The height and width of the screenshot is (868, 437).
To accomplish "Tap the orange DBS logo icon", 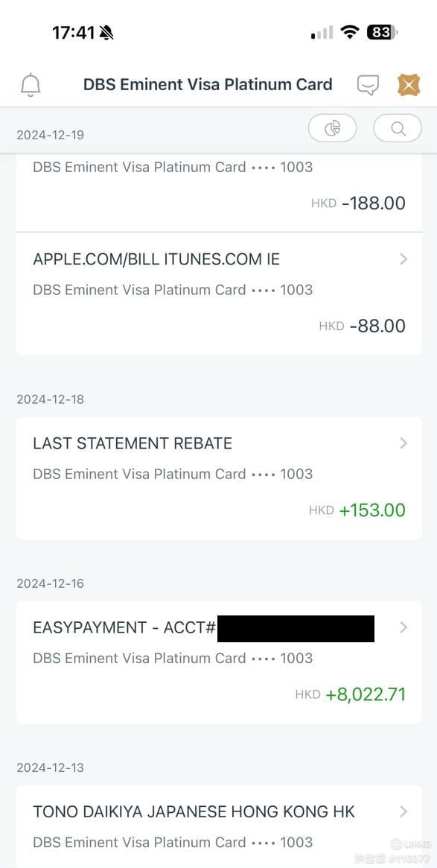I will 409,85.
